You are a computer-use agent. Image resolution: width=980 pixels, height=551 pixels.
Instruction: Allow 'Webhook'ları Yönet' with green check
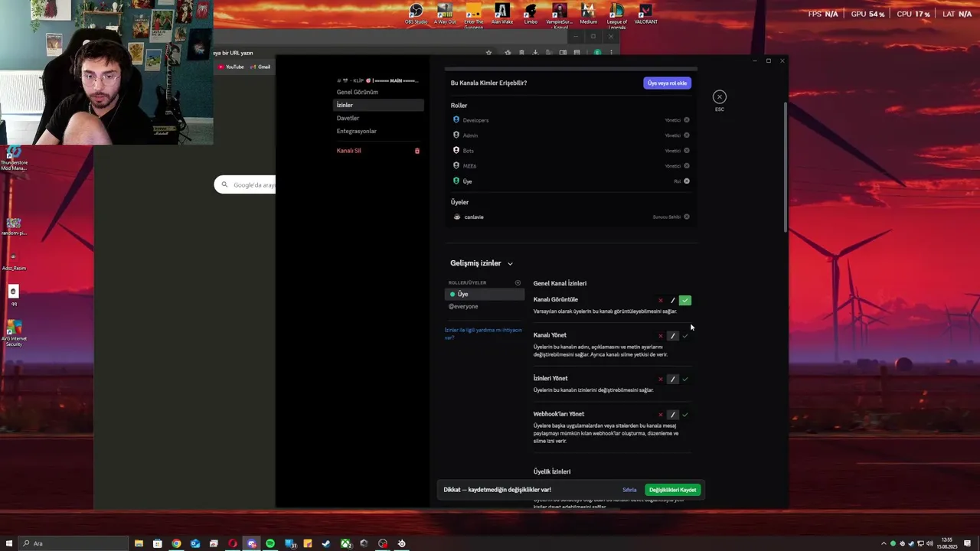coord(685,415)
